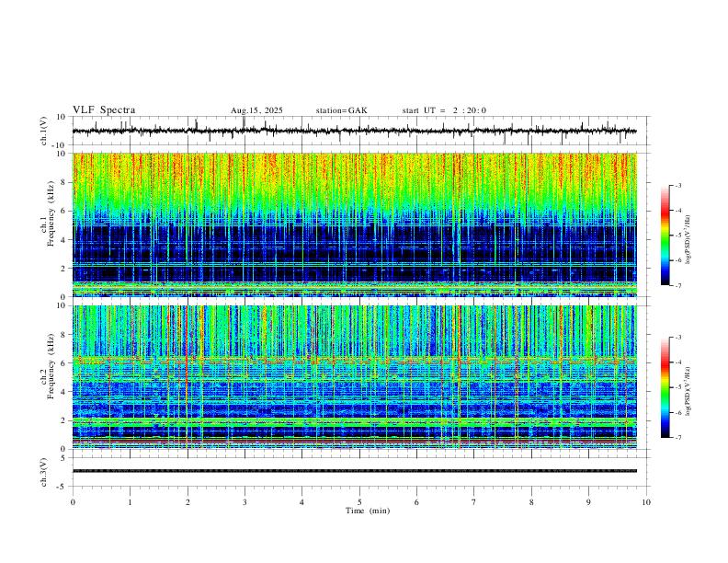Click time axis tick label "4"
The image size is (728, 563).
[x=302, y=502]
